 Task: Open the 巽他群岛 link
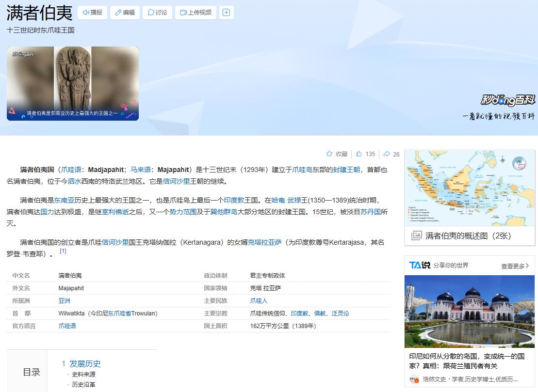pos(224,212)
